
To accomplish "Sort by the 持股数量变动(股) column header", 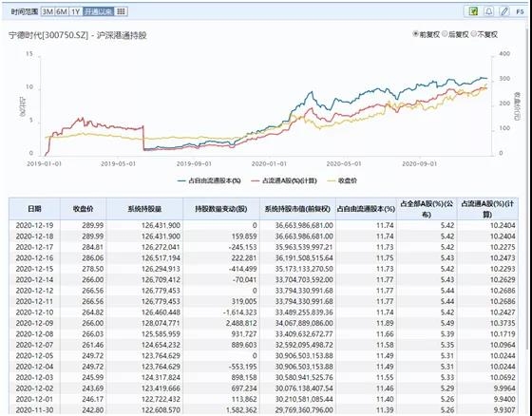I will coord(221,209).
